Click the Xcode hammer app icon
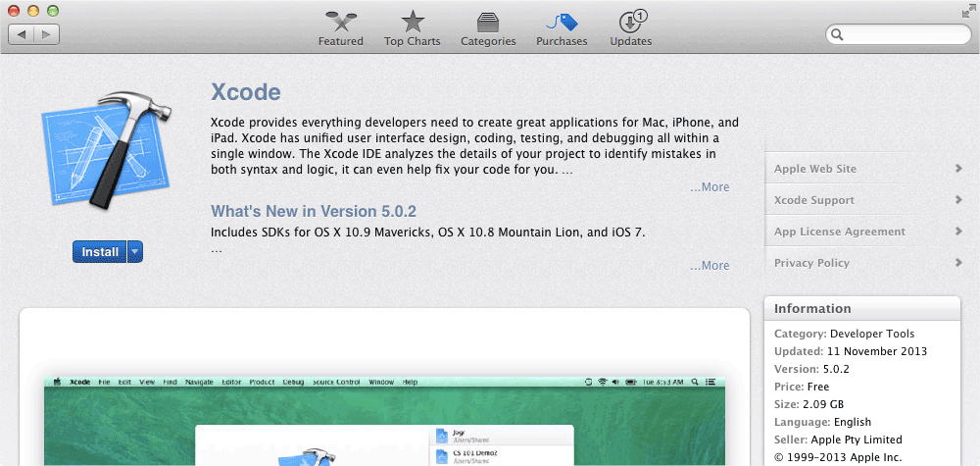Image resolution: width=980 pixels, height=466 pixels. (108, 146)
